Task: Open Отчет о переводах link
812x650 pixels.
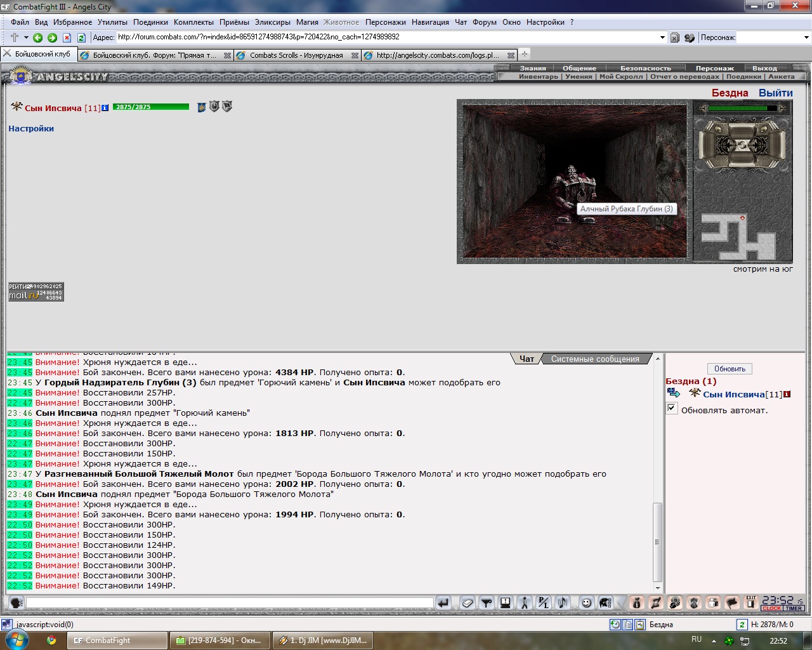Action: coord(685,76)
